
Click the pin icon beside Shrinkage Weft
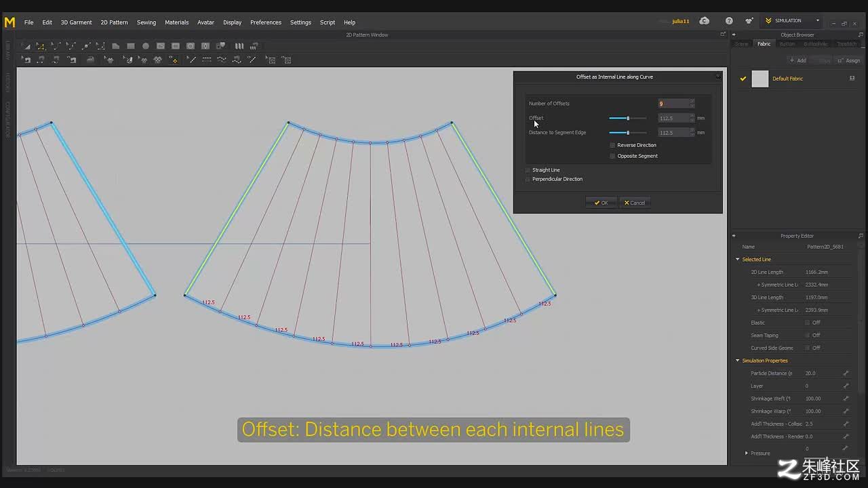[x=846, y=399]
